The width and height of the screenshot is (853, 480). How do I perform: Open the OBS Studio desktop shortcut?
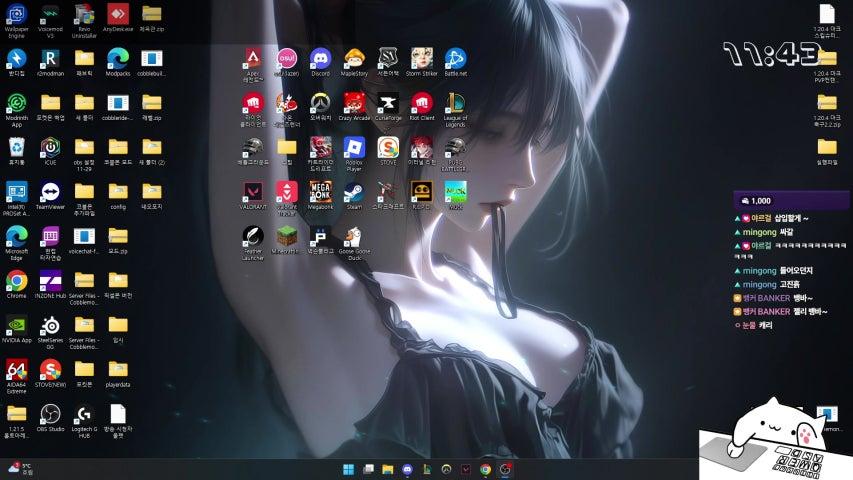pyautogui.click(x=50, y=414)
